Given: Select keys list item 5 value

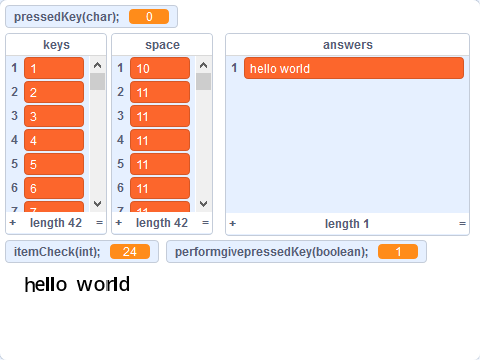Looking at the screenshot, I should (54, 164).
